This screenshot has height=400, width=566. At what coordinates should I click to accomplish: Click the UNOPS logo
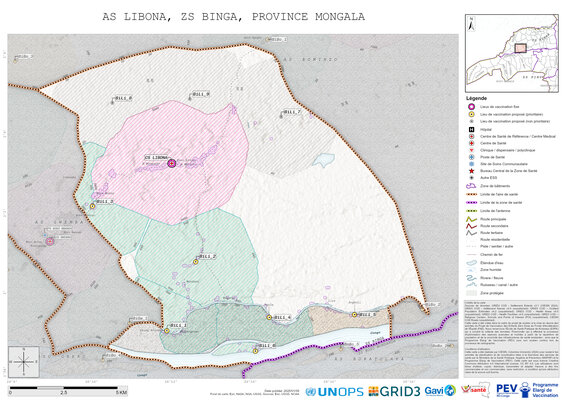334,392
